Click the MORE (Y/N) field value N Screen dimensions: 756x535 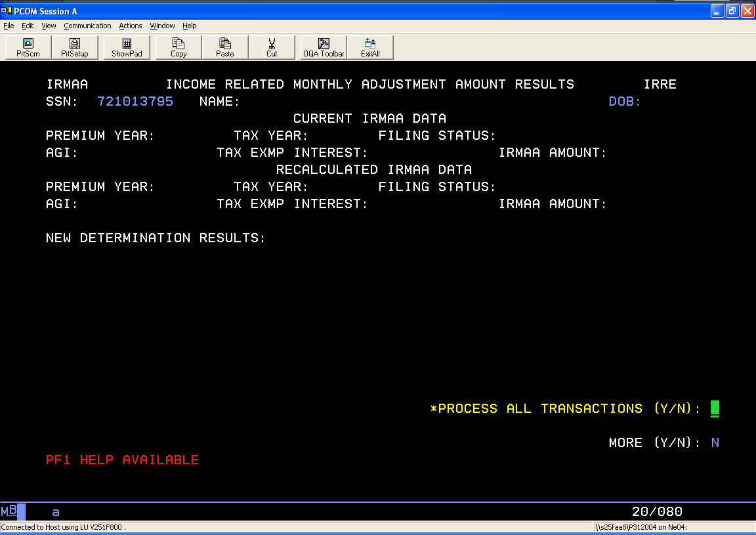(715, 443)
